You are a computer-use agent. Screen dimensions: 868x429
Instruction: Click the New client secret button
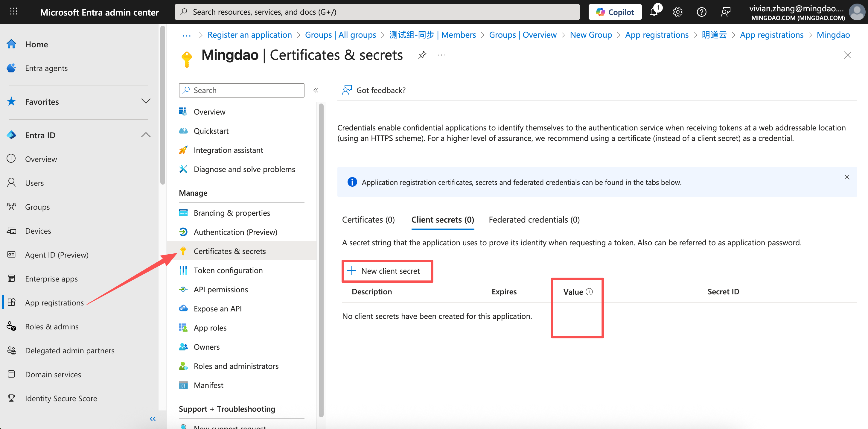click(387, 271)
